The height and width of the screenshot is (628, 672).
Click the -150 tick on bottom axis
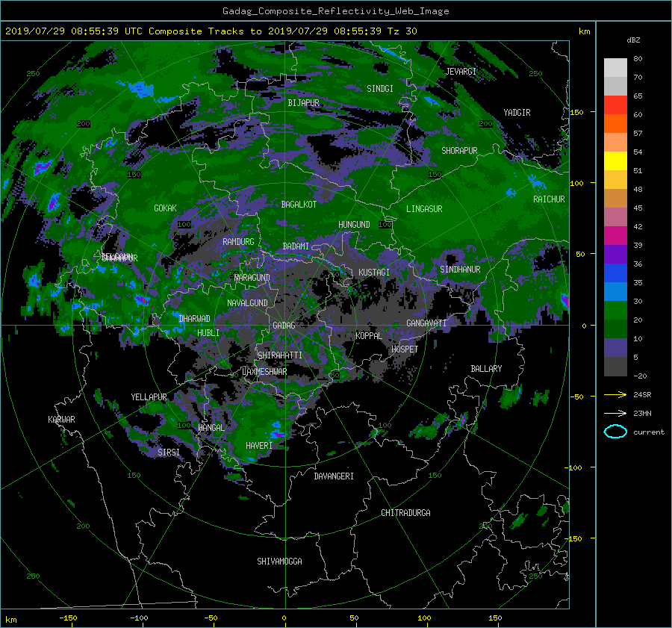[x=68, y=618]
